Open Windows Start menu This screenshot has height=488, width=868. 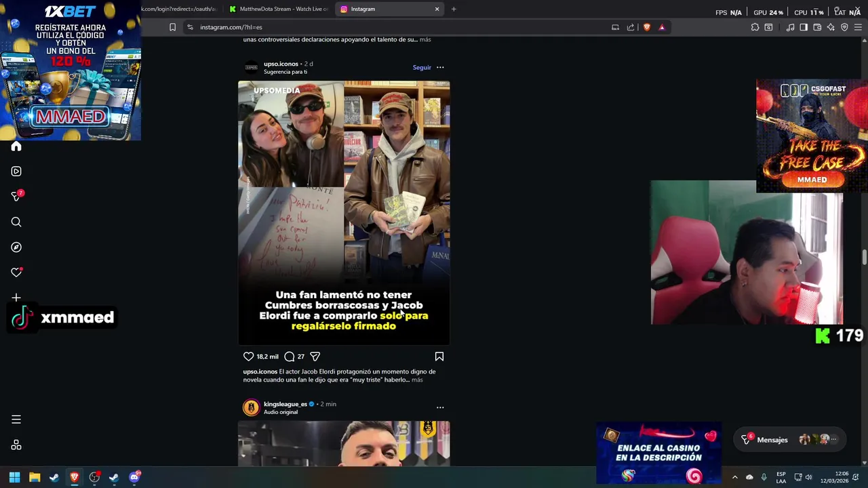tap(14, 477)
